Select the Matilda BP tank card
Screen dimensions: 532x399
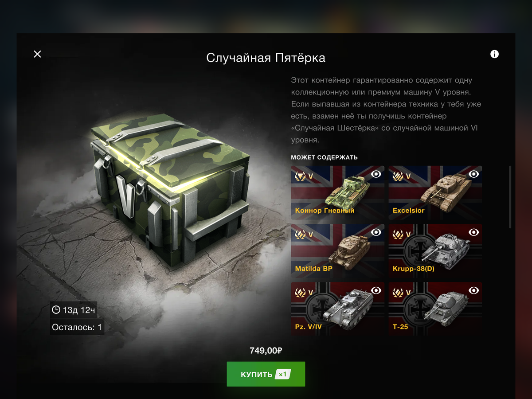click(338, 251)
